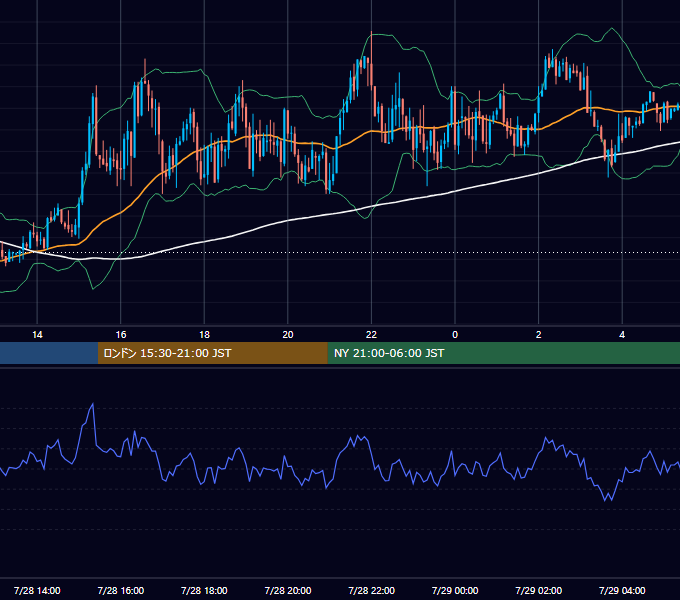Click the tallest oscillator peak near 15:20

point(93,404)
